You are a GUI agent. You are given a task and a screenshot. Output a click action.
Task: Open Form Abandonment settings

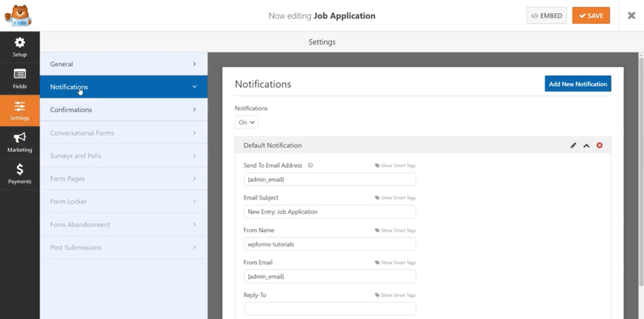pos(124,225)
